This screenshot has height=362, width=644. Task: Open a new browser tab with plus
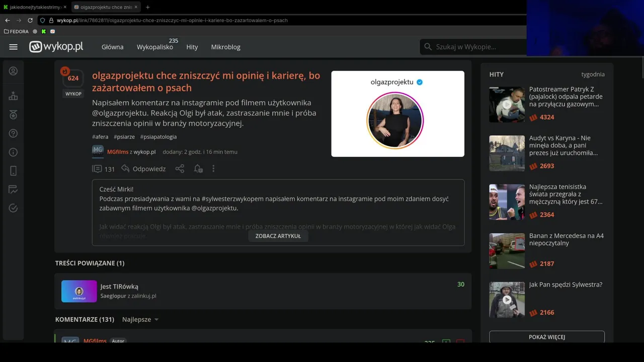pos(147,7)
